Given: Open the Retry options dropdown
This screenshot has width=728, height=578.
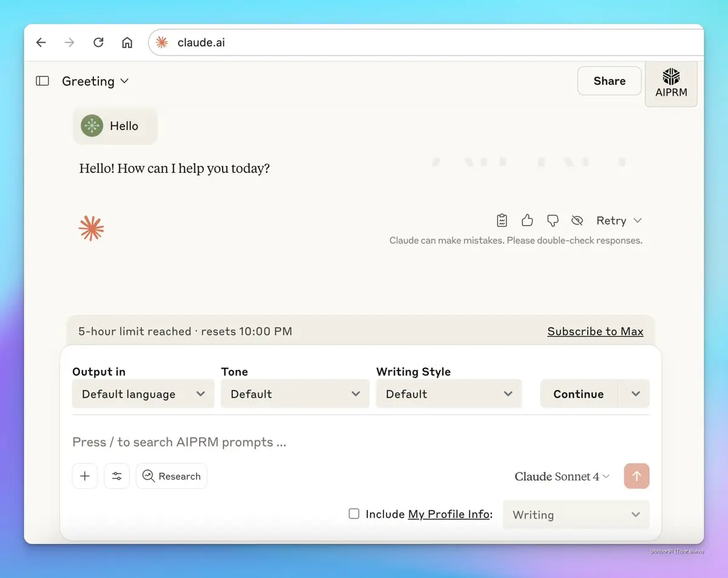Looking at the screenshot, I should [x=619, y=220].
